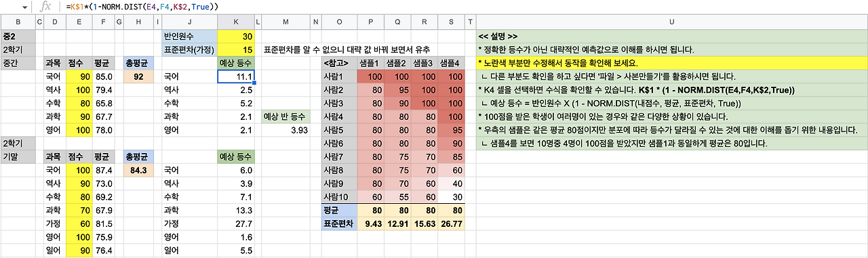Select 사람10 샘플2 value 55
The image size is (868, 258).
[397, 197]
